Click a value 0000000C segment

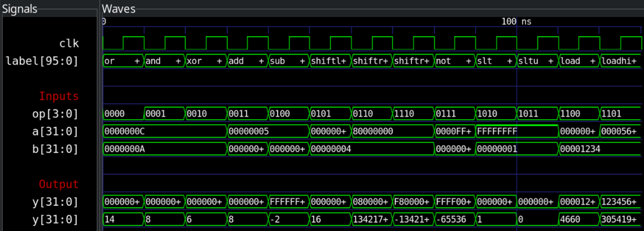[x=165, y=132]
